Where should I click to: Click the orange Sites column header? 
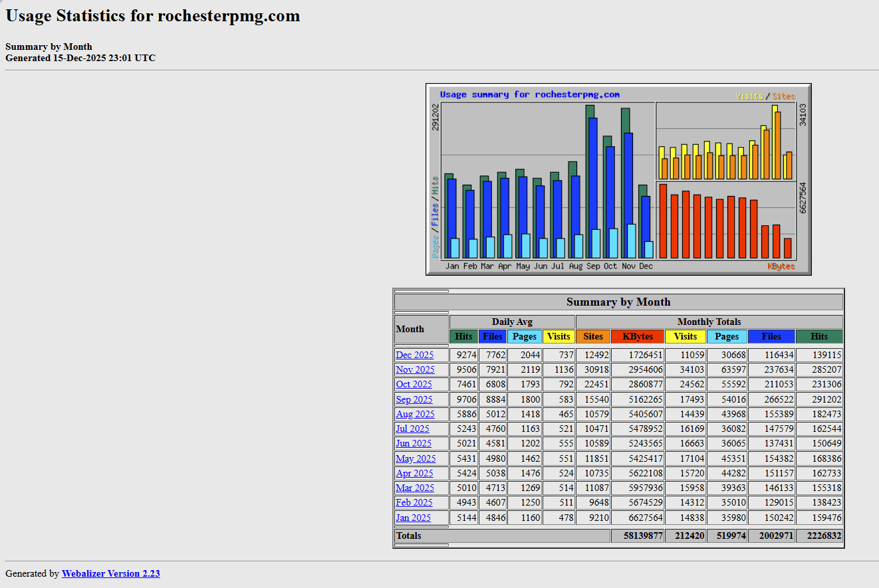point(592,336)
